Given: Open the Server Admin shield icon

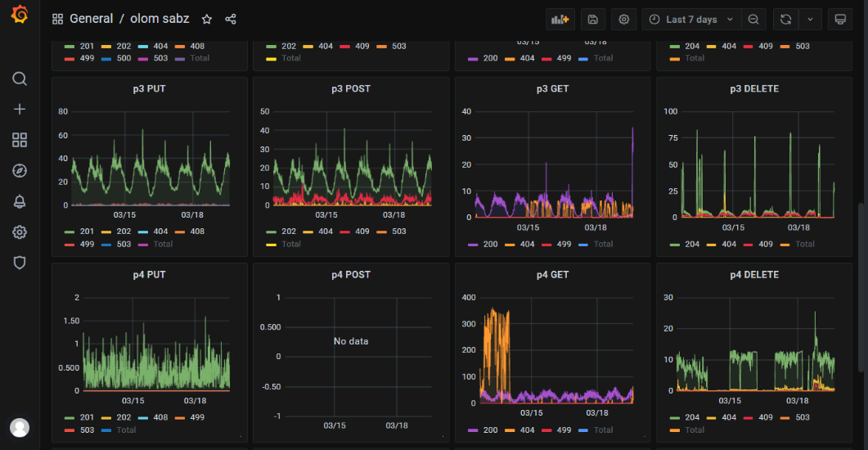Looking at the screenshot, I should pyautogui.click(x=20, y=263).
